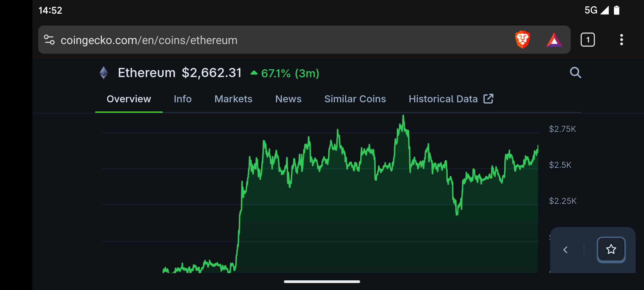Tap the Brave Shields lion icon

[522, 40]
